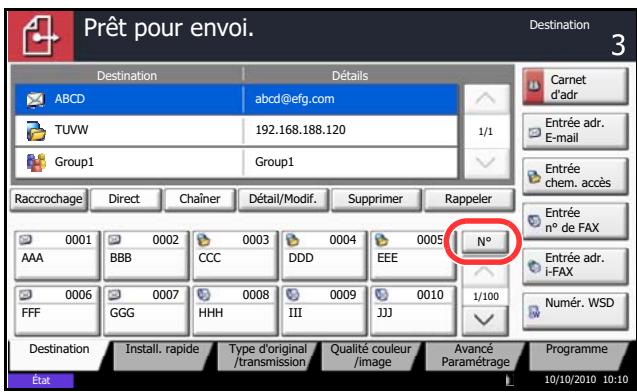Tap the red send document icon
The width and height of the screenshot is (637, 392).
coord(41,37)
